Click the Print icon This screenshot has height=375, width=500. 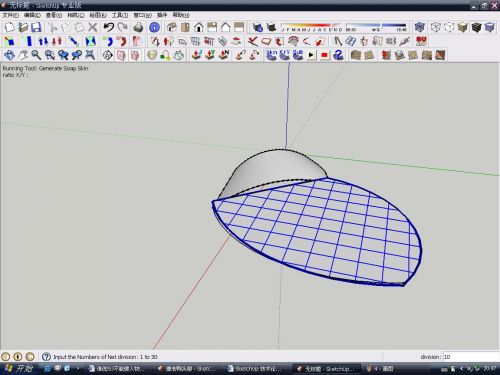pos(138,27)
